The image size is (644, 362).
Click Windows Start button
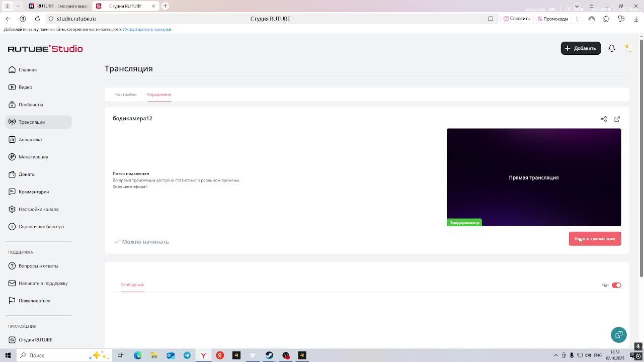point(8,355)
